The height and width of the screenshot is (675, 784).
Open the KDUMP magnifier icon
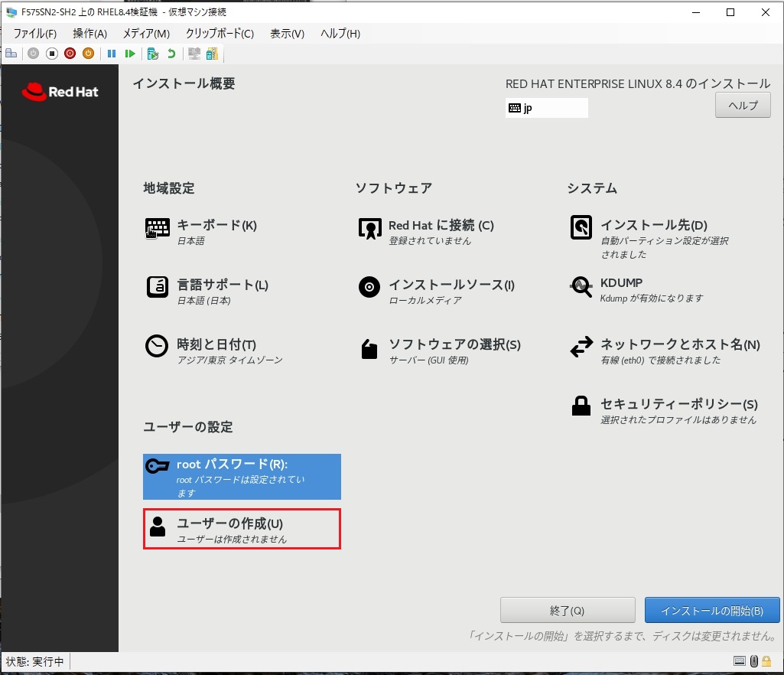tap(581, 287)
